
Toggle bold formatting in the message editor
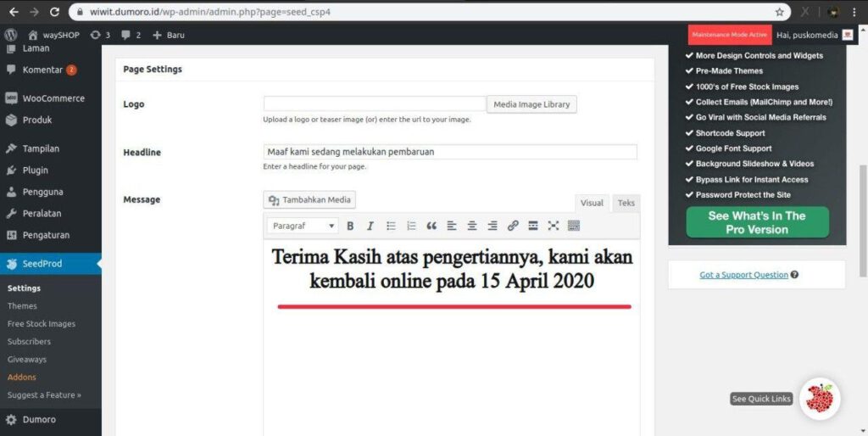(x=350, y=226)
